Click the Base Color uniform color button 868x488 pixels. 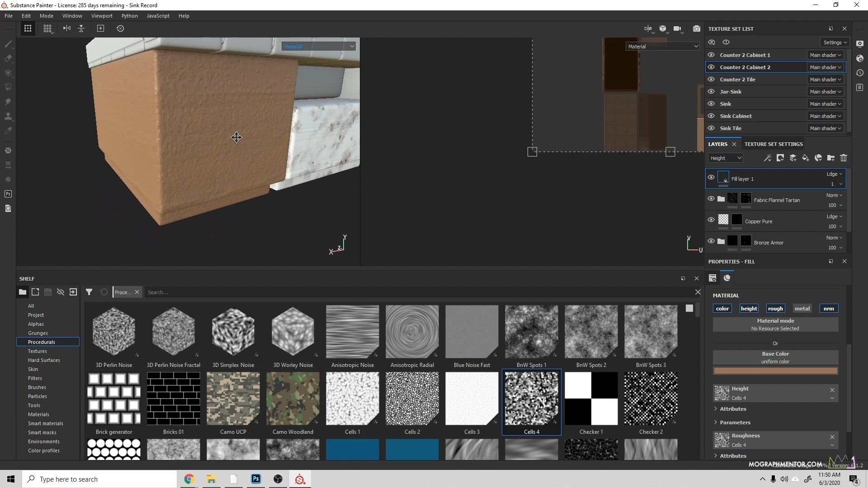point(775,357)
